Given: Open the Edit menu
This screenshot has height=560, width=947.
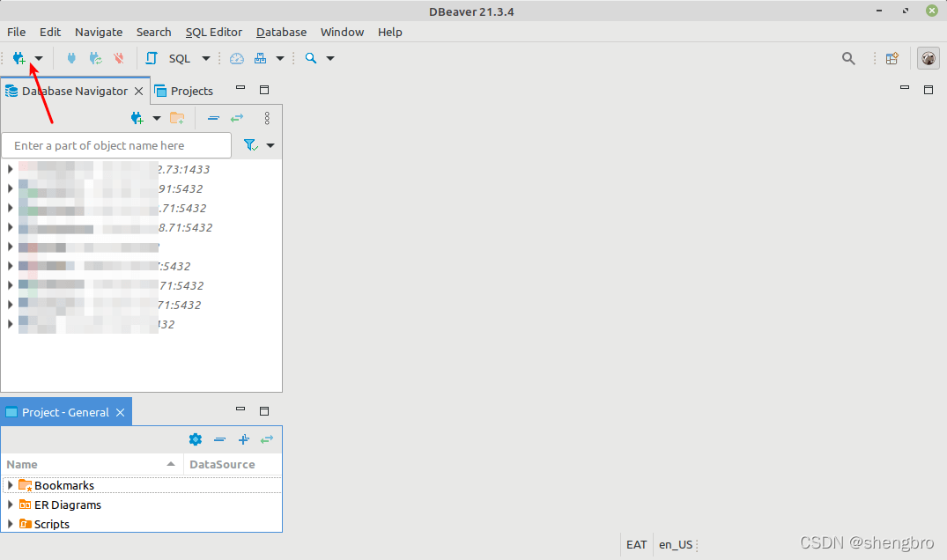Looking at the screenshot, I should click(50, 32).
